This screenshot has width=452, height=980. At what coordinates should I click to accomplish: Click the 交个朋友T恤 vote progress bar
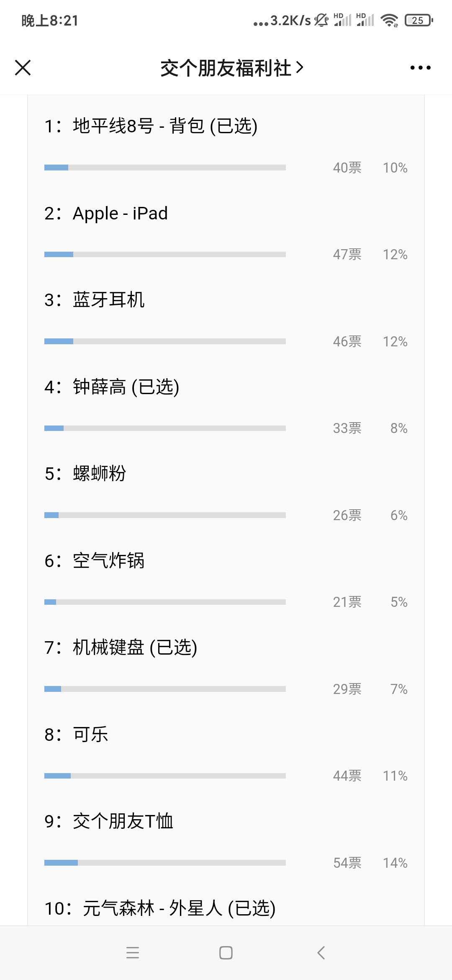pos(165,863)
